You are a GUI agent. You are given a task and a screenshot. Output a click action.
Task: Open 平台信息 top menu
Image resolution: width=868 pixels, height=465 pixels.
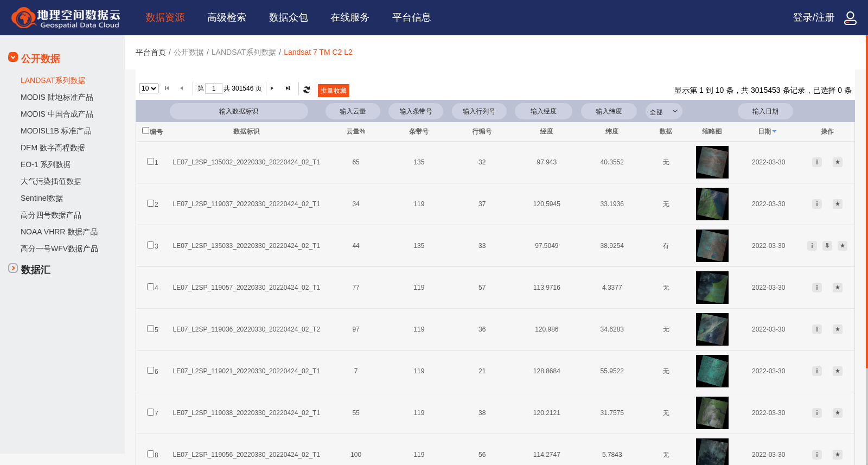click(411, 17)
